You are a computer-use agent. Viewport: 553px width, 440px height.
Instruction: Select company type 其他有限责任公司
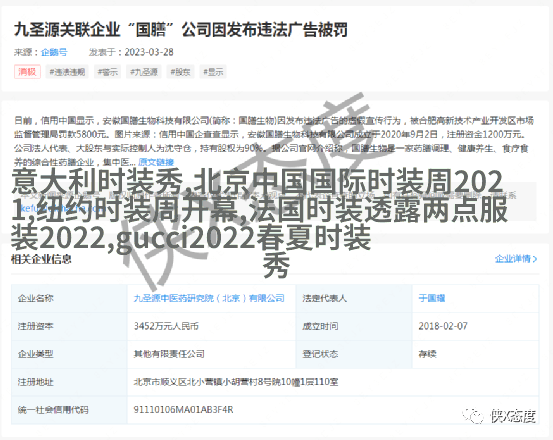(x=169, y=354)
